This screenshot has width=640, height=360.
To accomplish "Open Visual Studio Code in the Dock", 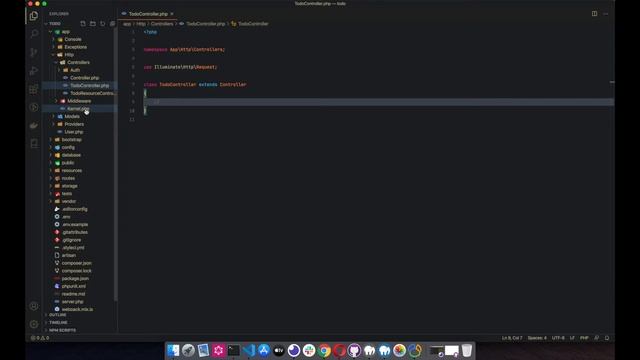I will click(249, 350).
